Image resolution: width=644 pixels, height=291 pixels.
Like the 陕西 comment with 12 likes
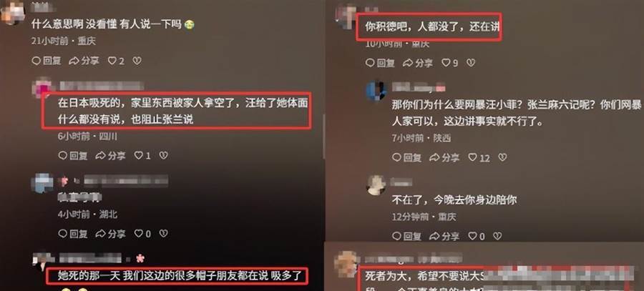click(479, 157)
